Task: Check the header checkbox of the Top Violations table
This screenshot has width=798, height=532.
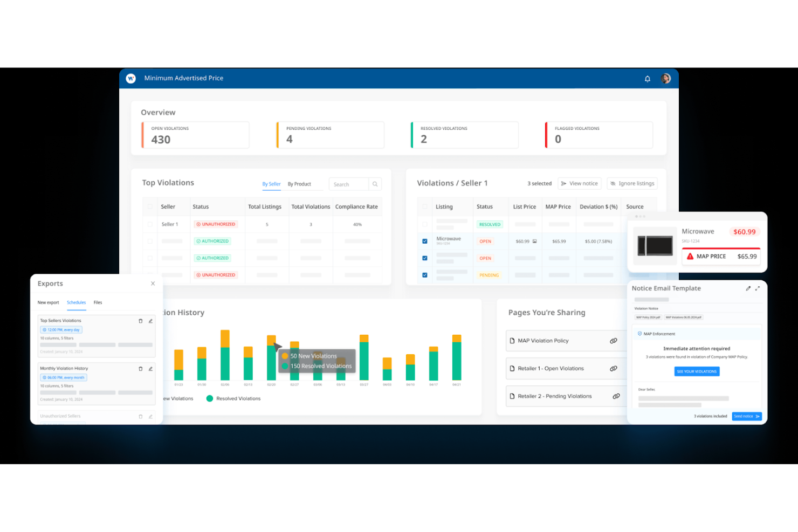Action: click(150, 206)
